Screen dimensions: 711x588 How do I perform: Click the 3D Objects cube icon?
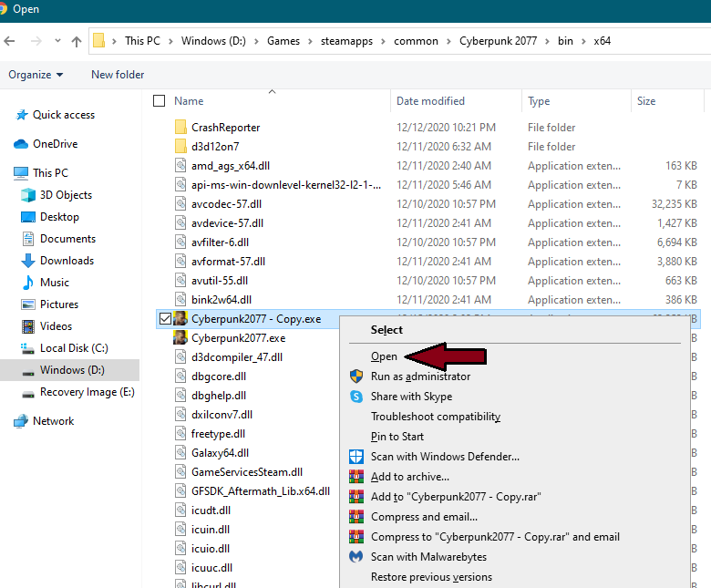pyautogui.click(x=28, y=195)
